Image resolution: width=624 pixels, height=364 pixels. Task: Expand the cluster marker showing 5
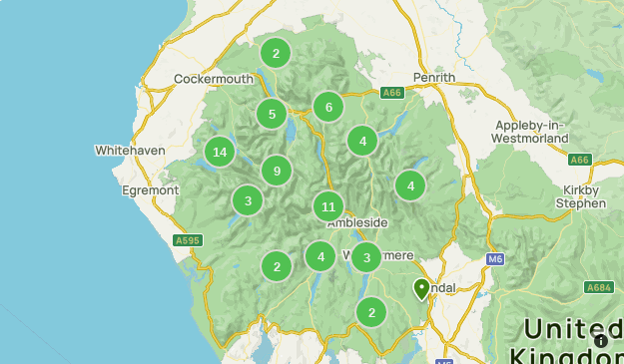tap(272, 114)
